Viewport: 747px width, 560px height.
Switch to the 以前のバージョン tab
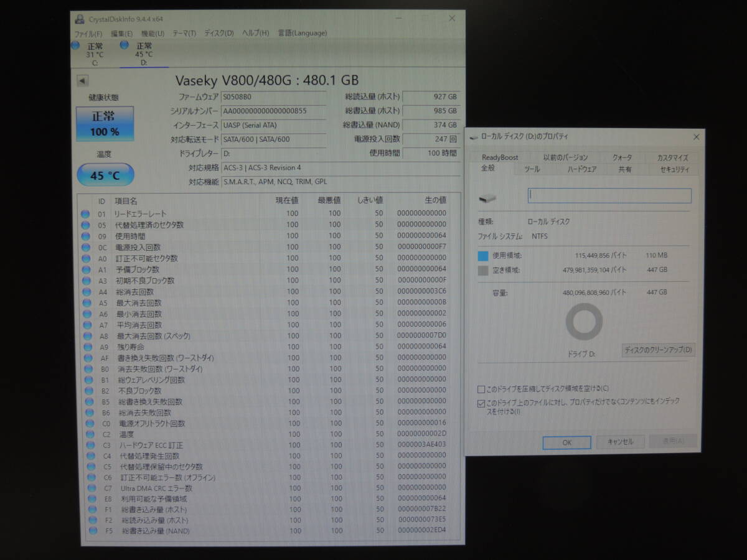(x=565, y=157)
